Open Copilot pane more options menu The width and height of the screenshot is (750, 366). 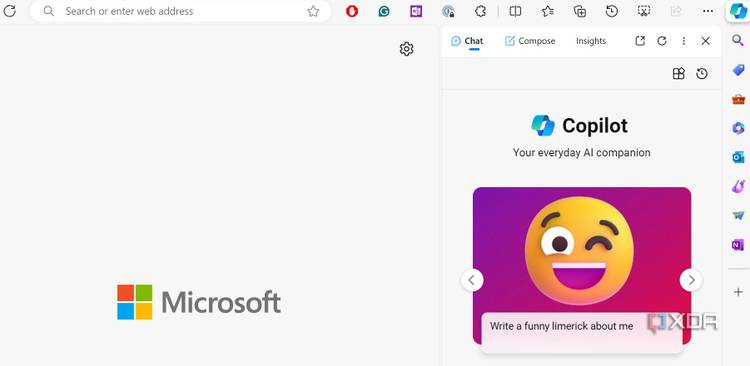684,41
